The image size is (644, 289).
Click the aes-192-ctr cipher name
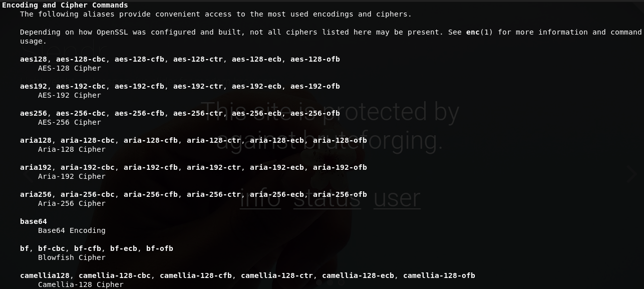198,86
